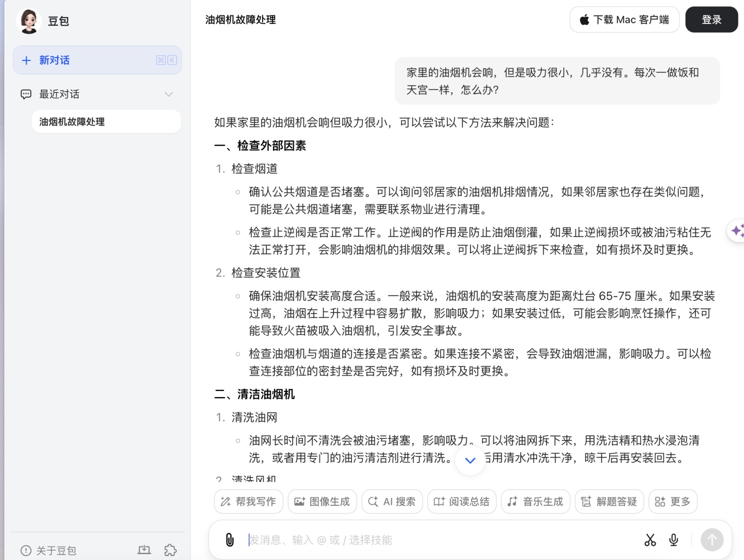Viewport: 744px width, 560px height.
Task: Choose the AI 搜索 skill
Action: point(392,502)
